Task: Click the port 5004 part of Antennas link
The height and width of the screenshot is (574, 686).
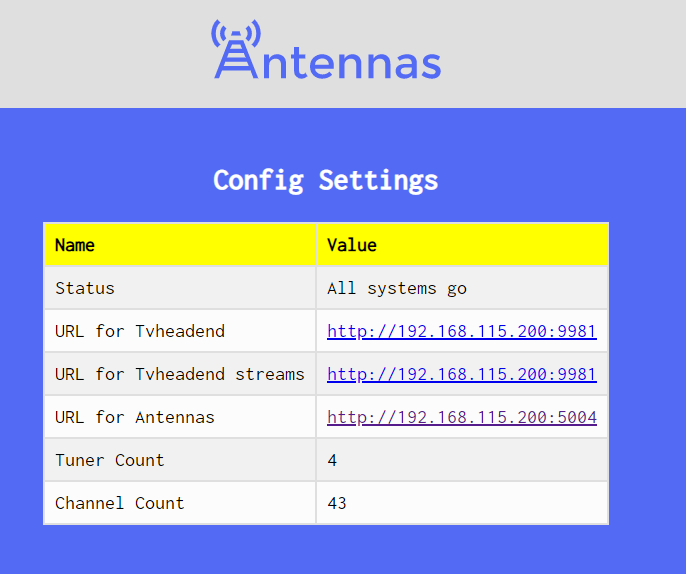Action: click(577, 417)
